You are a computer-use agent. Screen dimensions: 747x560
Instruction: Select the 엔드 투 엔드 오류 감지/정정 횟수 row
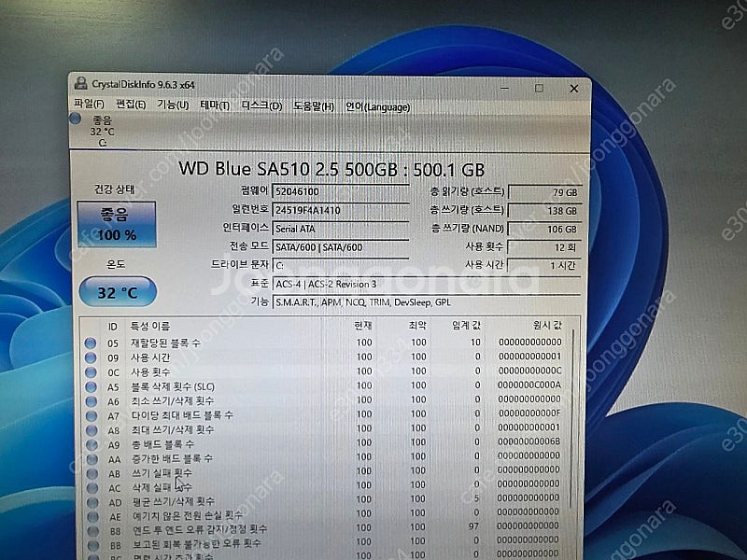point(324,527)
